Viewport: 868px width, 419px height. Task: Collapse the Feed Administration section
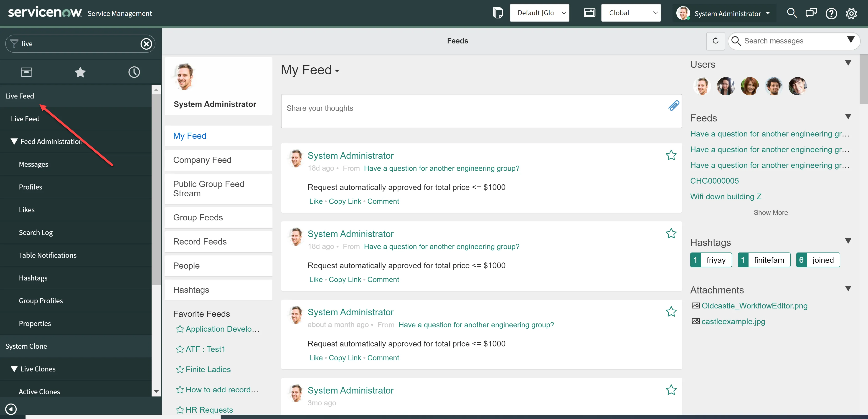coord(14,141)
